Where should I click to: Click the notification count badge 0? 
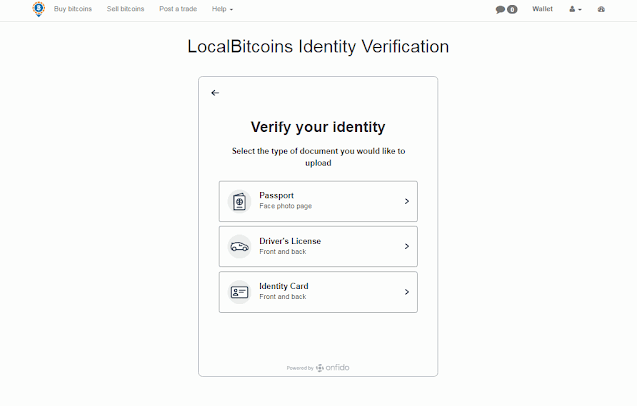point(512,9)
